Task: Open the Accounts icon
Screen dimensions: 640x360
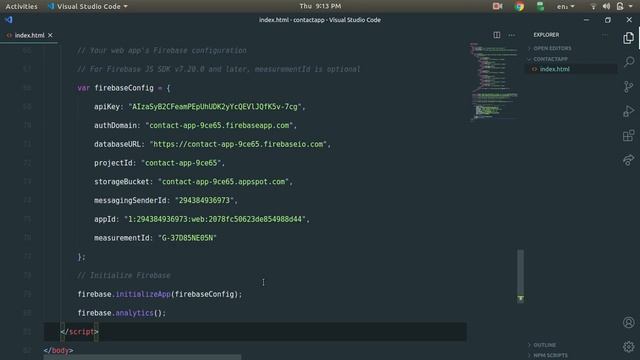Action: pos(629,322)
